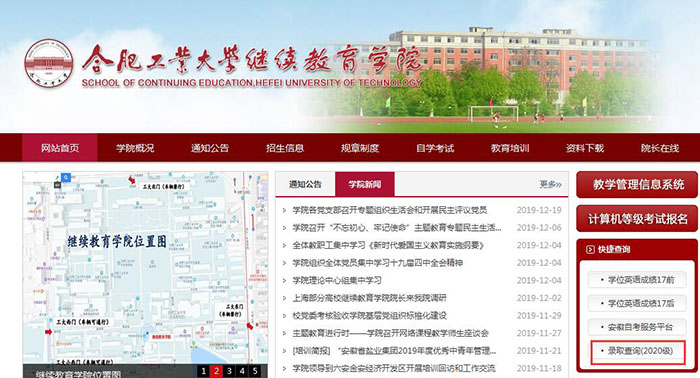Image resolution: width=700 pixels, height=378 pixels.
Task: Open the 网站首页 menu item
Action: point(60,148)
